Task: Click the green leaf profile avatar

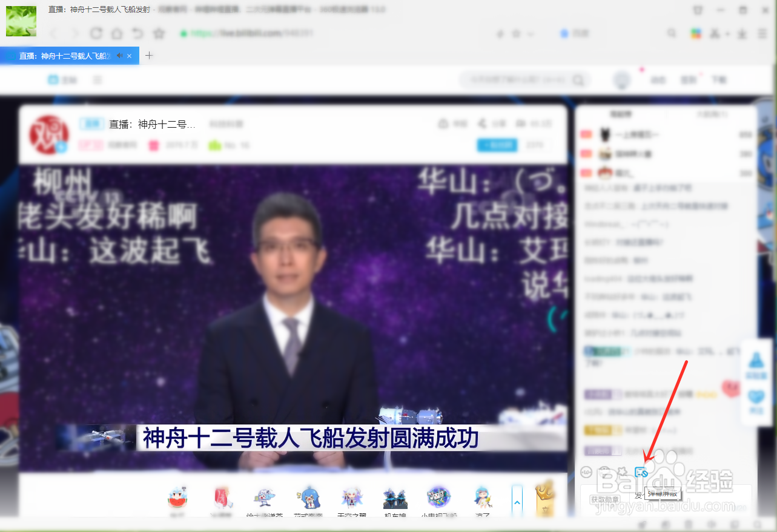Action: (x=21, y=21)
